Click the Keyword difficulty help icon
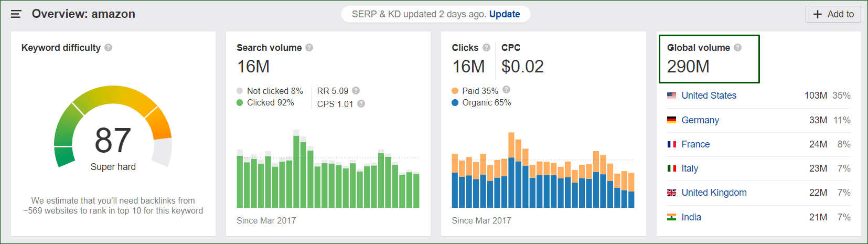 (108, 48)
